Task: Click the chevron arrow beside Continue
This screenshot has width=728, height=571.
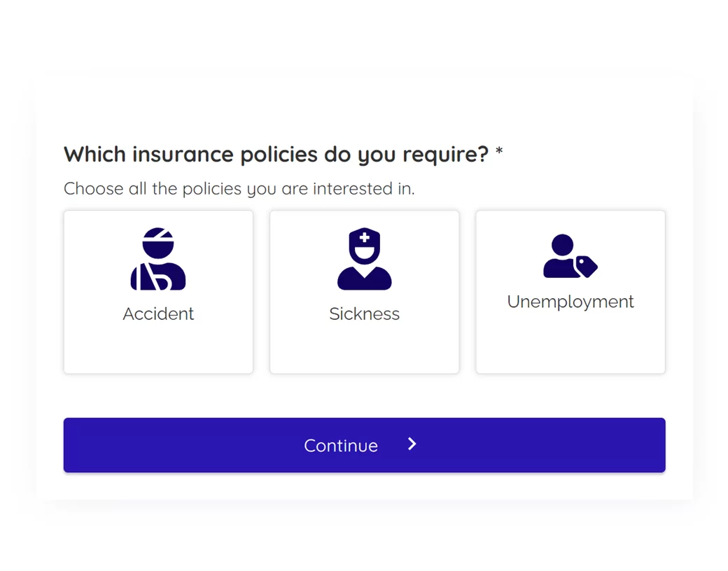Action: 412,444
